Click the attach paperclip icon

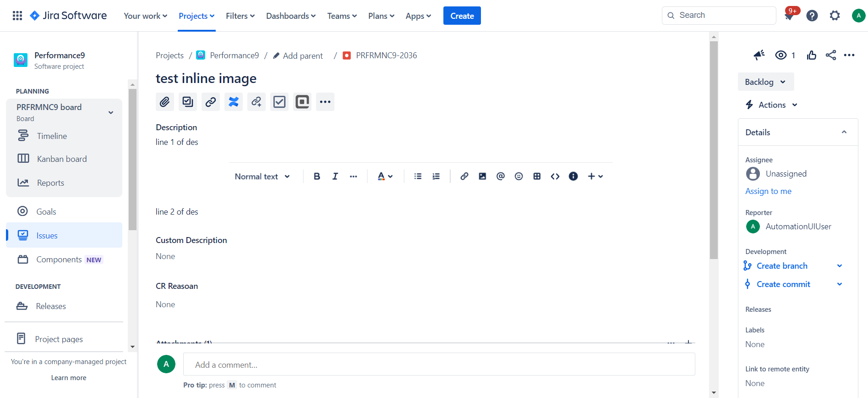click(x=165, y=102)
